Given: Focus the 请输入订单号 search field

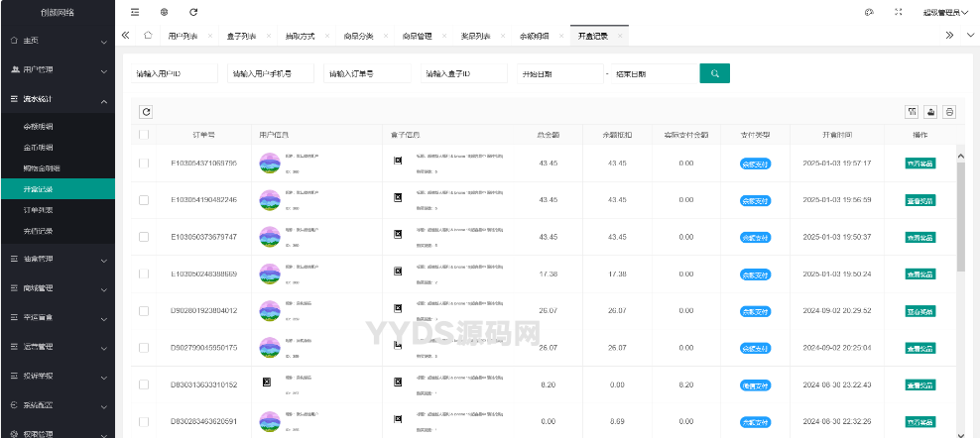Looking at the screenshot, I should pos(367,73).
